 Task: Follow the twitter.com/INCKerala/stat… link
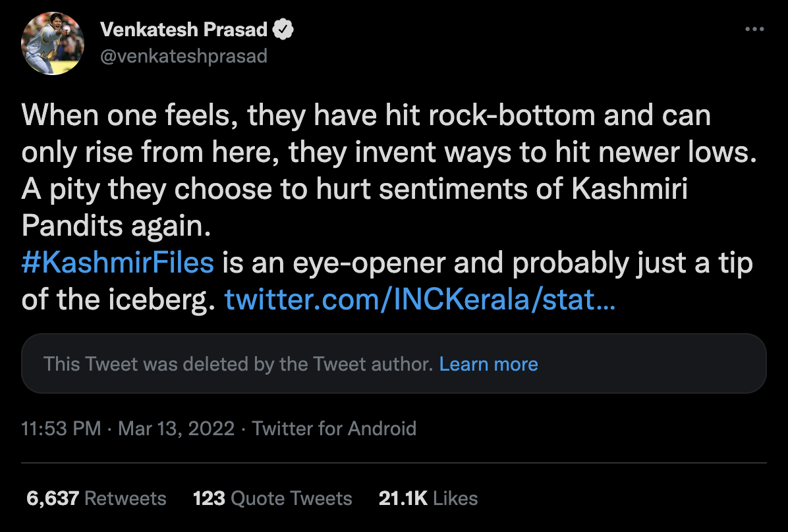point(420,300)
